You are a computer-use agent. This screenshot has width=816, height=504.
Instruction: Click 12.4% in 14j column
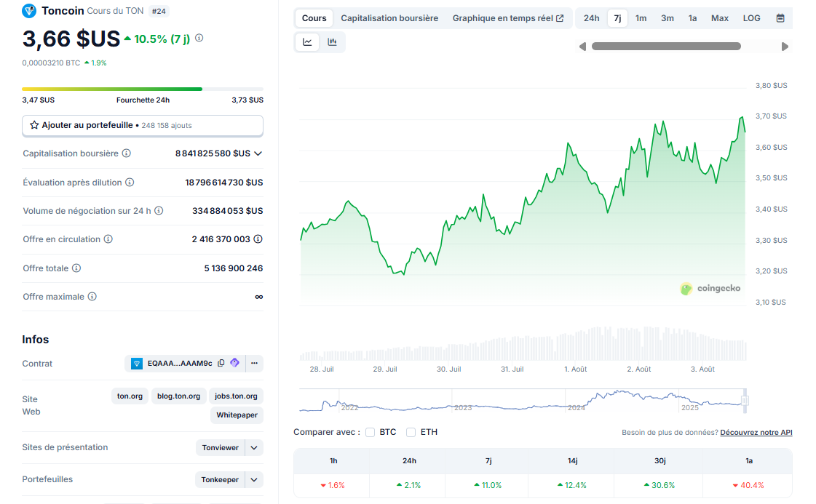pyautogui.click(x=571, y=485)
